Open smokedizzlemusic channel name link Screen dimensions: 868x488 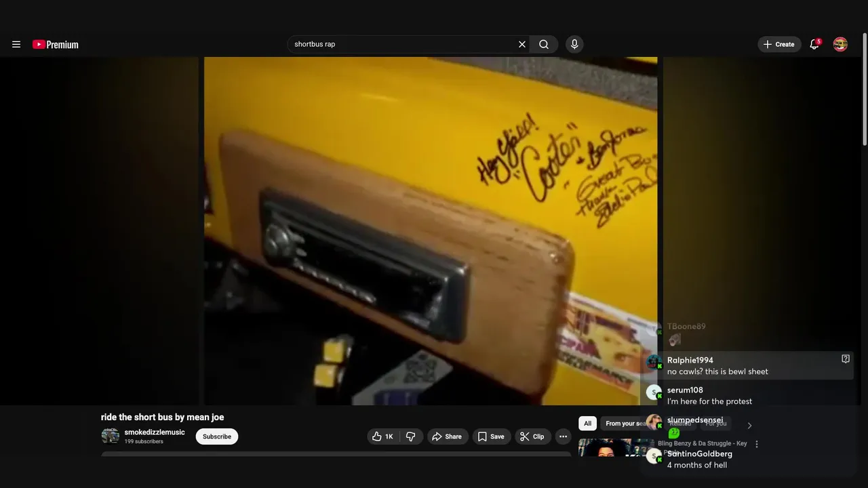point(155,432)
